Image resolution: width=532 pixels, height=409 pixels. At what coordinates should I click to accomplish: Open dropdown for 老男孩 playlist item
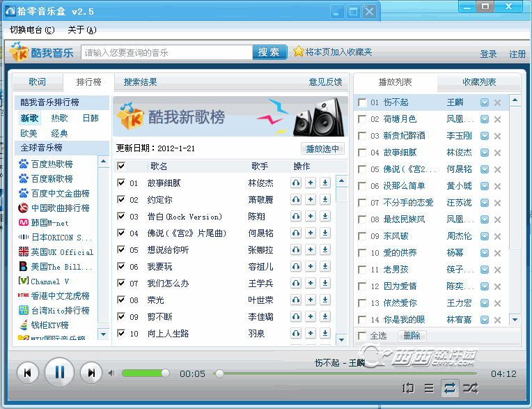tap(485, 270)
